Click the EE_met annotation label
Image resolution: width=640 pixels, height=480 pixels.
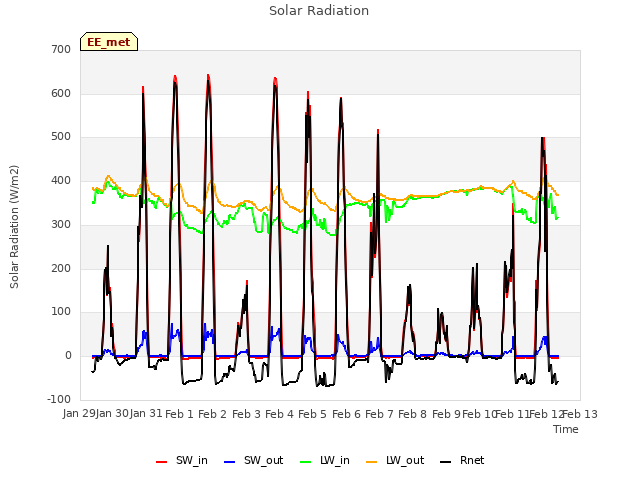[109, 42]
